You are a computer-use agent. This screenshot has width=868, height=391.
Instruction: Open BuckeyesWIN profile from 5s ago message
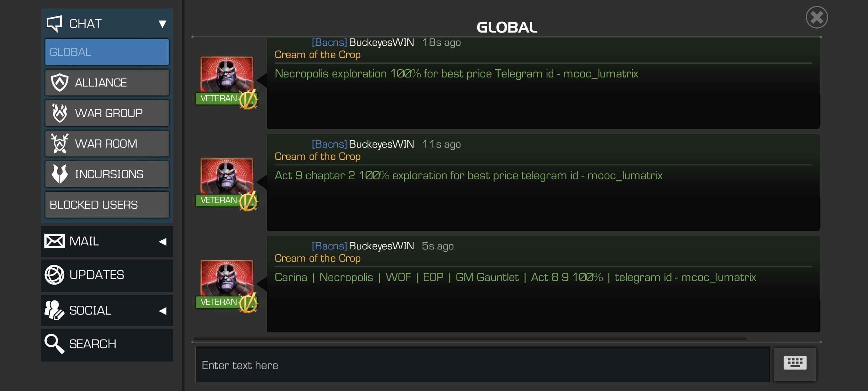tap(381, 246)
